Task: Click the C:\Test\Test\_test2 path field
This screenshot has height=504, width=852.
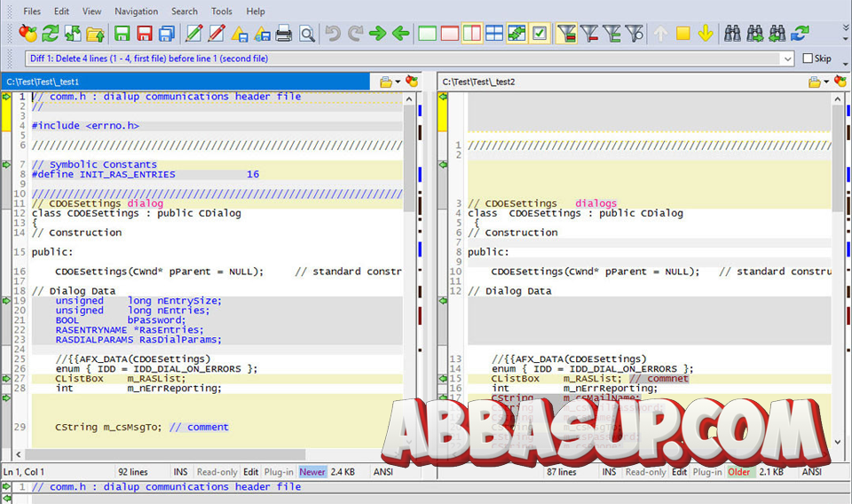Action: (620, 82)
